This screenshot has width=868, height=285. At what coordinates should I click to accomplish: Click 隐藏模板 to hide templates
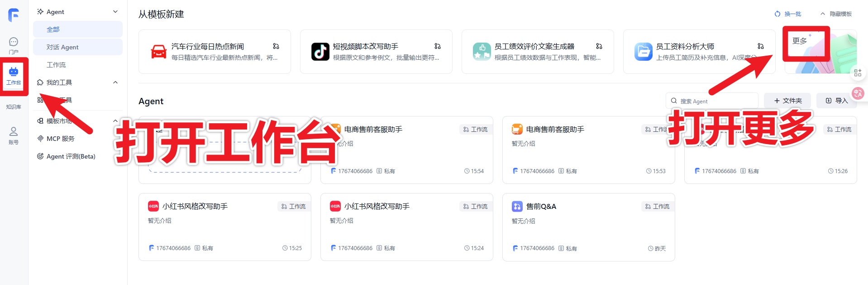(x=836, y=14)
